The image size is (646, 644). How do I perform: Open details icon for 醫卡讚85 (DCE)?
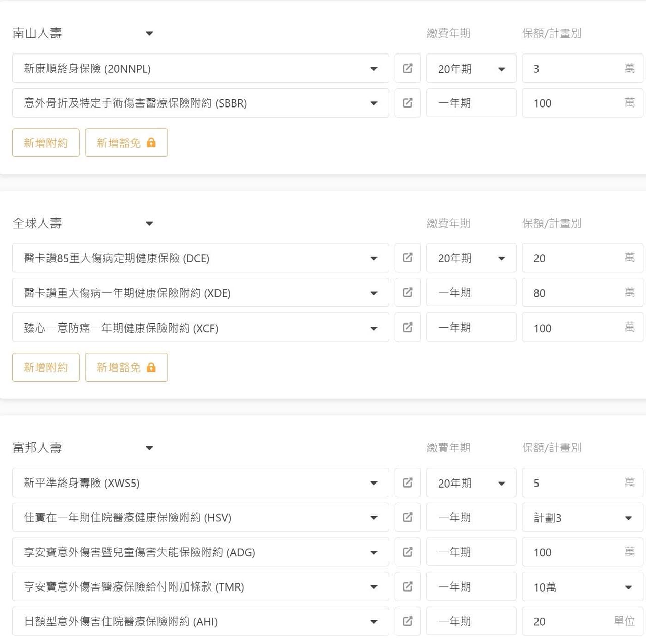click(x=407, y=258)
